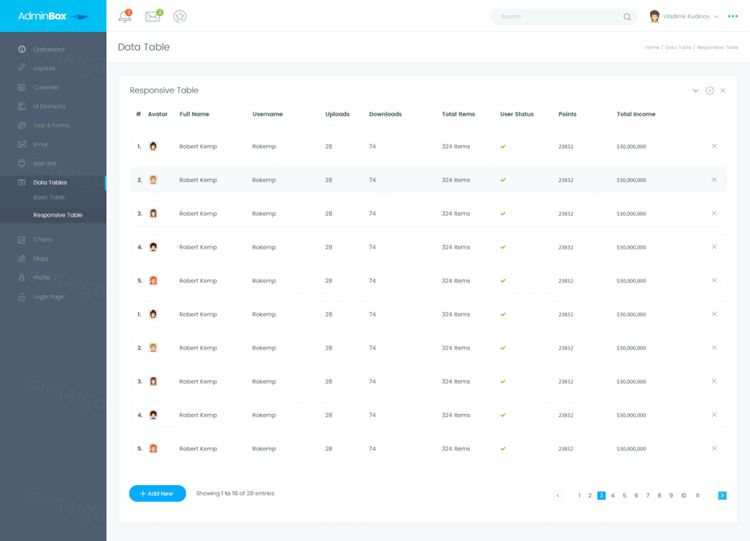Screen dimensions: 750x541
Task: Click the Calendar sidebar icon
Action: (x=22, y=87)
